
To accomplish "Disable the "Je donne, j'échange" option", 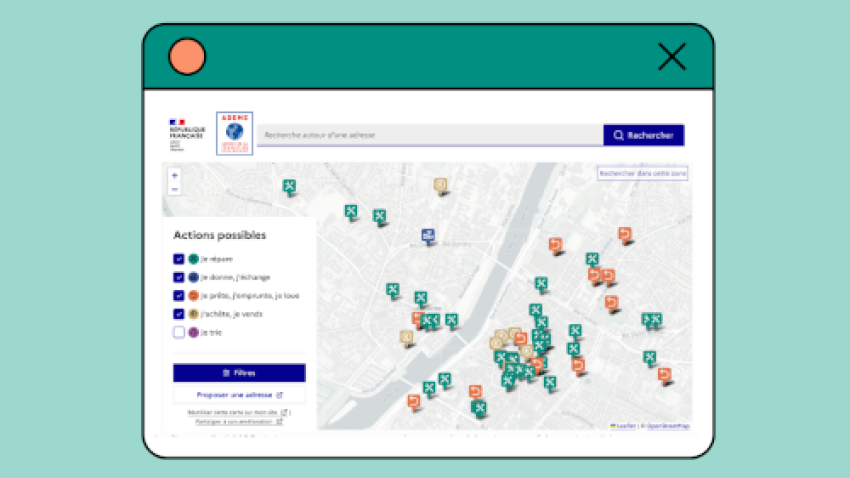I will pyautogui.click(x=179, y=277).
